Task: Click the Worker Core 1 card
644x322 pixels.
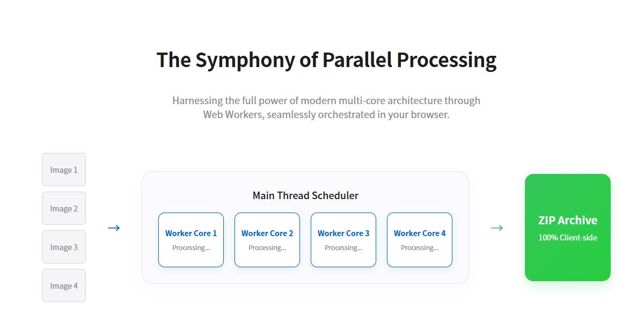Action: [x=191, y=240]
